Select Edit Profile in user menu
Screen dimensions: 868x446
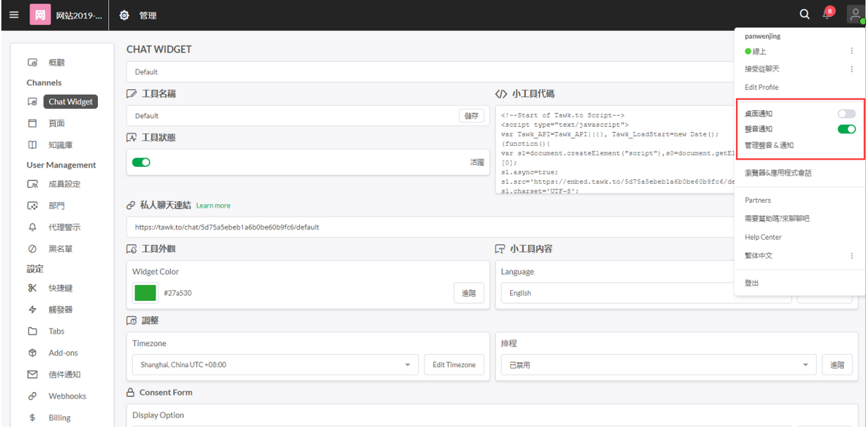[x=761, y=87]
